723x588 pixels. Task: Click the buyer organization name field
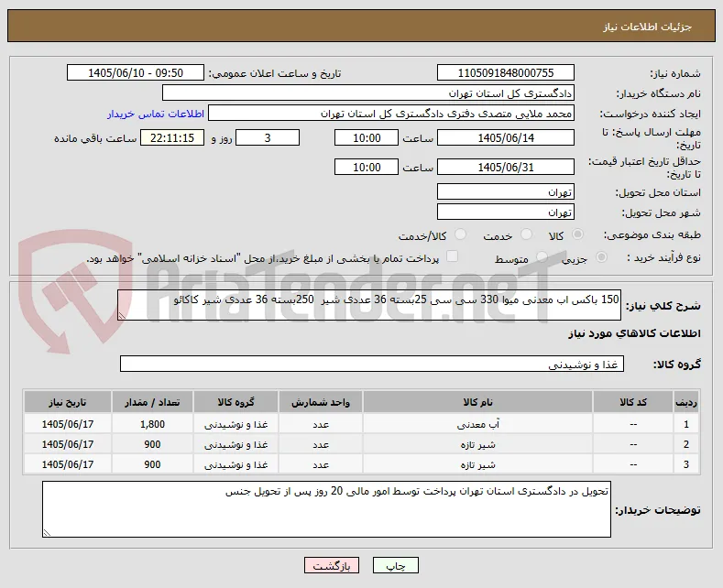[368, 93]
